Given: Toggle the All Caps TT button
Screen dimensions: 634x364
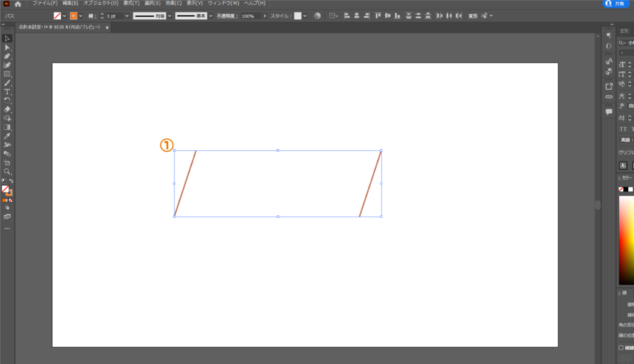Looking at the screenshot, I should 623,129.
